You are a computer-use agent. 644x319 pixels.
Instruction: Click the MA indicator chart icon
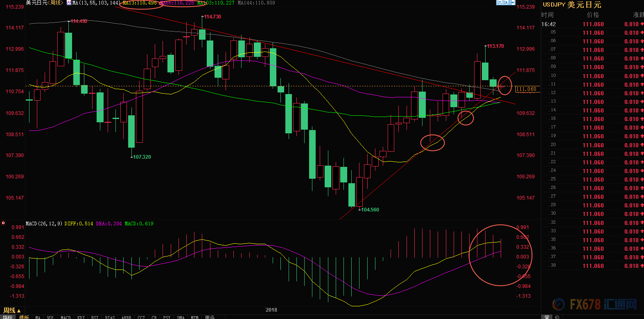[x=69, y=3]
